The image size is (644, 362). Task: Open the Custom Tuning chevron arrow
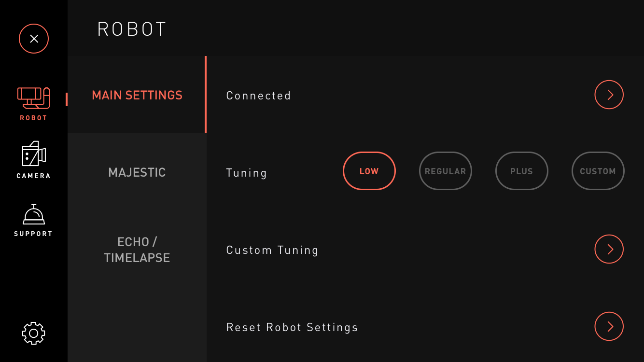click(609, 249)
